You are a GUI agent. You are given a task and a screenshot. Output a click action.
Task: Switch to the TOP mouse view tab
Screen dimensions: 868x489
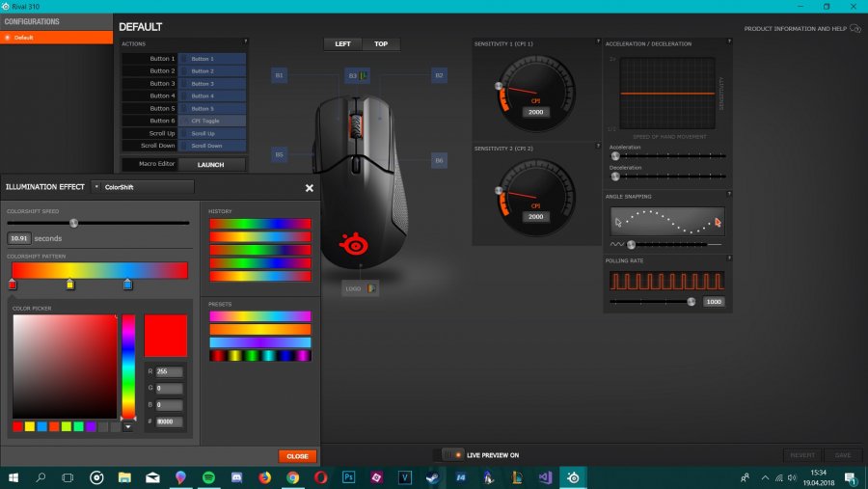[x=381, y=43]
